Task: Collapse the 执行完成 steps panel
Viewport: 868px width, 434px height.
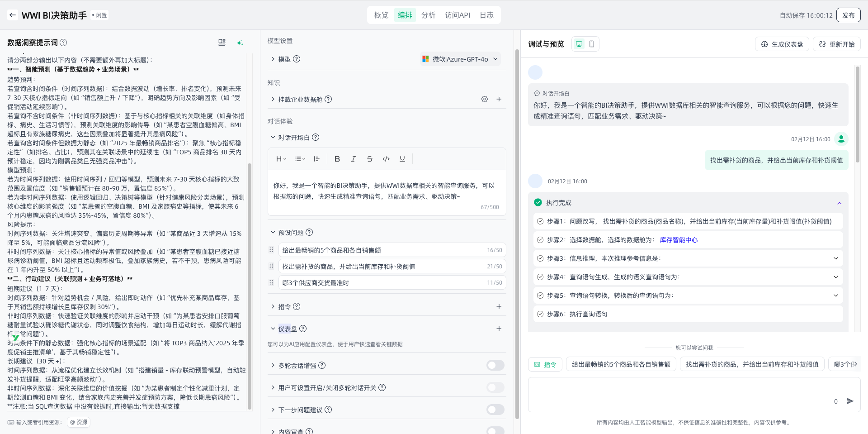Action: (x=840, y=203)
